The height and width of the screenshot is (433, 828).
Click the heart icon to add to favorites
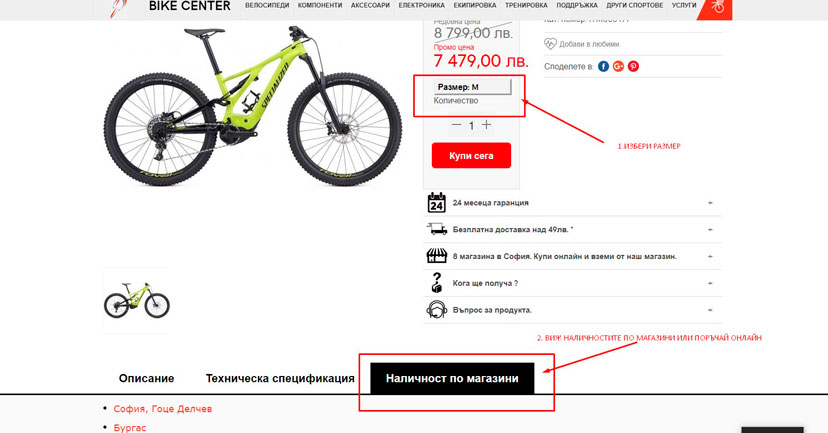pos(550,44)
